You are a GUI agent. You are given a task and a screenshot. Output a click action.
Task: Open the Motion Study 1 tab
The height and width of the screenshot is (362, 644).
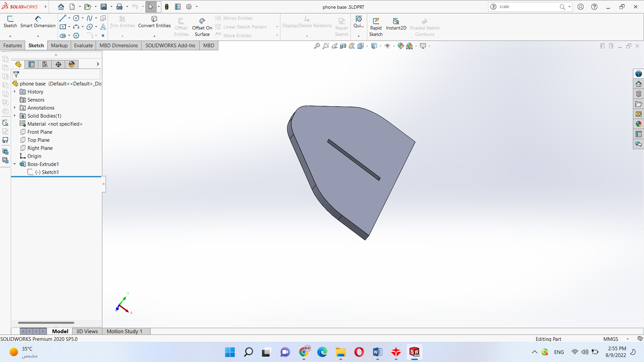(x=124, y=331)
